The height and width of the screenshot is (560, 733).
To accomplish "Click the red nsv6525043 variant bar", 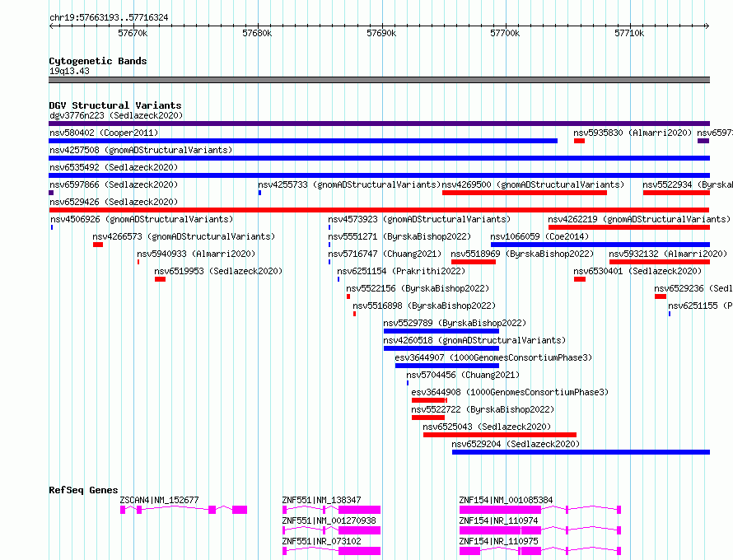I will pyautogui.click(x=500, y=435).
